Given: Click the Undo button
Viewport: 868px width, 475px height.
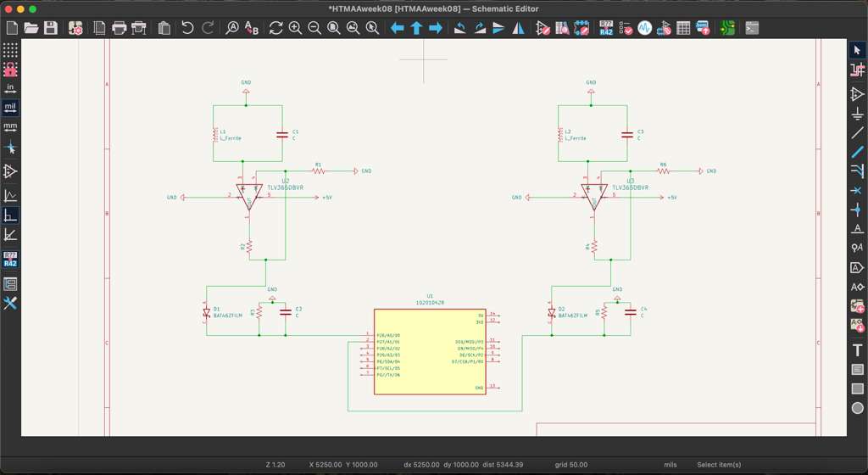Looking at the screenshot, I should [187, 28].
